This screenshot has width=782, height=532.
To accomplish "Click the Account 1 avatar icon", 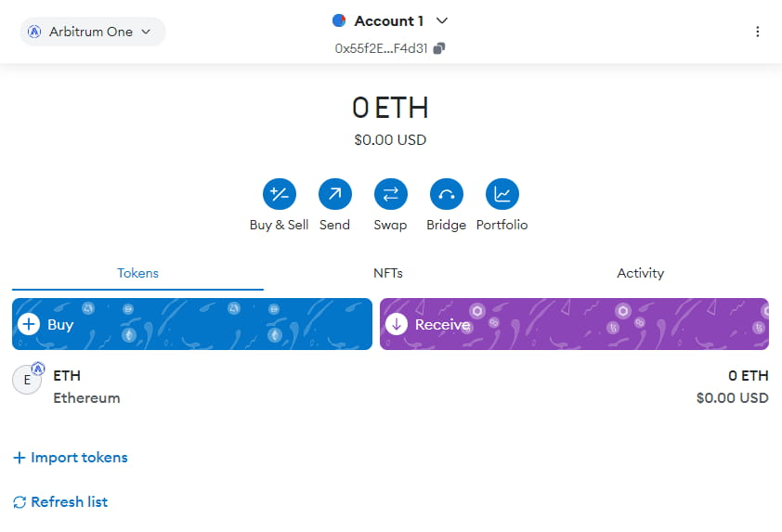I will point(339,20).
